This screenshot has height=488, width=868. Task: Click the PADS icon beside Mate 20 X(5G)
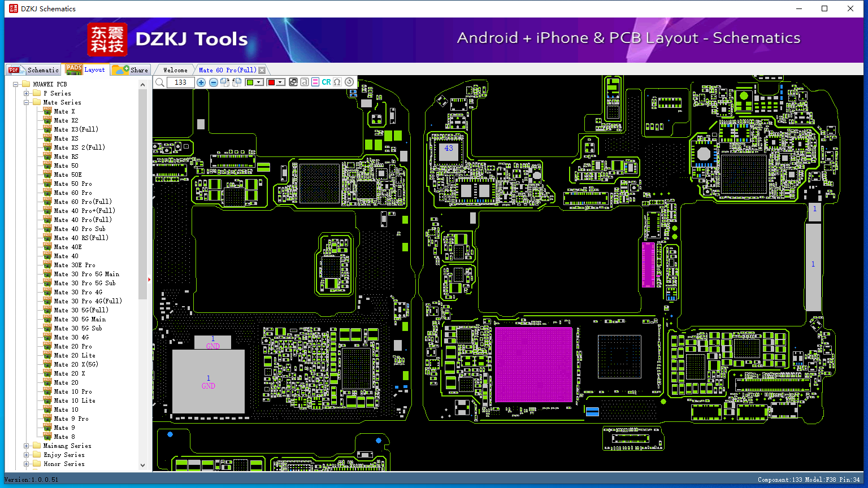47,365
